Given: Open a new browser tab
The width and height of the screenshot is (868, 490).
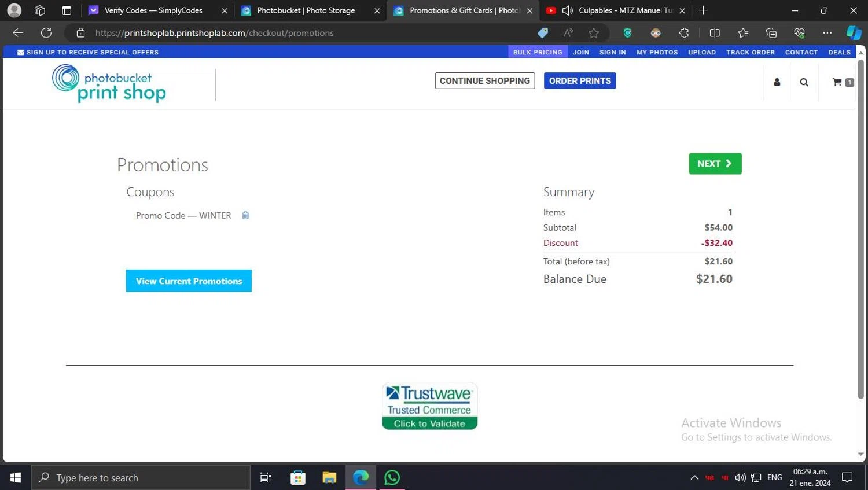Looking at the screenshot, I should [703, 10].
